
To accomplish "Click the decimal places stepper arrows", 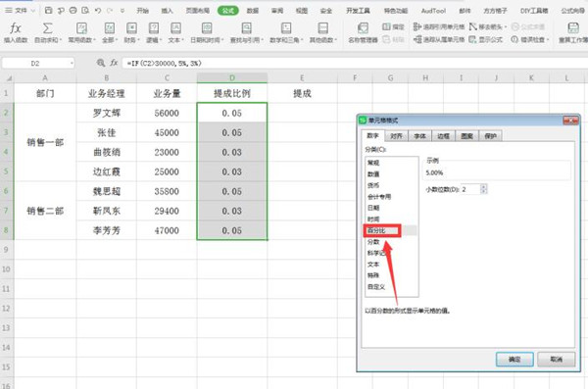I will (x=484, y=189).
